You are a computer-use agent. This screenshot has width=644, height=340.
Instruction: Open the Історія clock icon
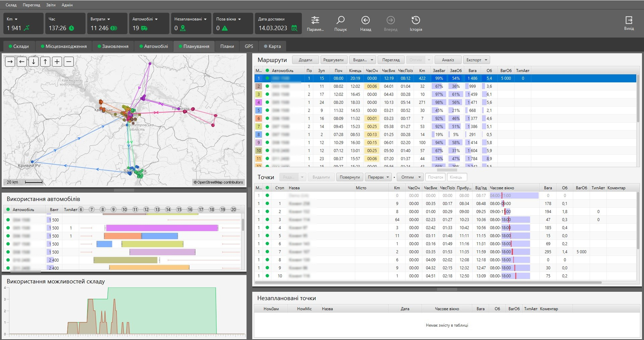pos(416,20)
